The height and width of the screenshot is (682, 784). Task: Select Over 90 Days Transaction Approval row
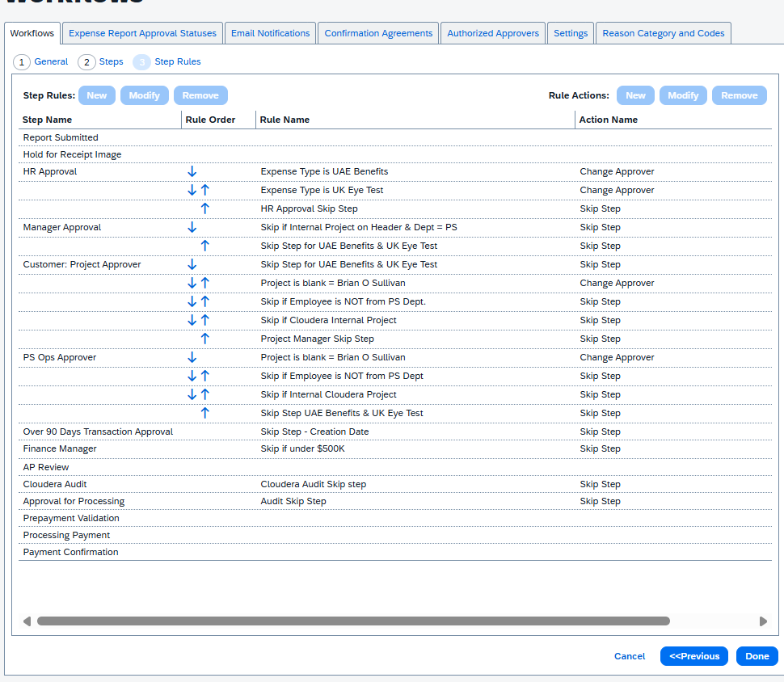tap(395, 432)
